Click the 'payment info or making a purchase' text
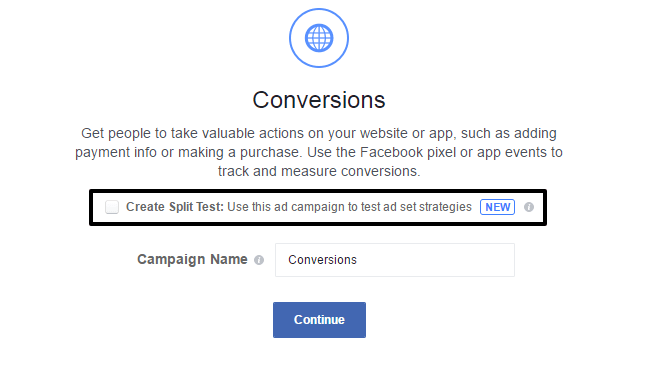 pyautogui.click(x=187, y=152)
